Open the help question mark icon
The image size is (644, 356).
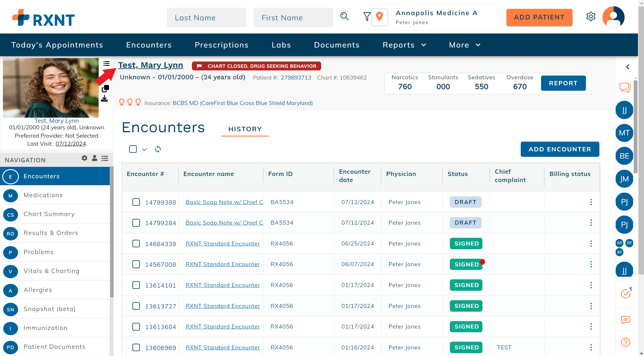tap(625, 342)
